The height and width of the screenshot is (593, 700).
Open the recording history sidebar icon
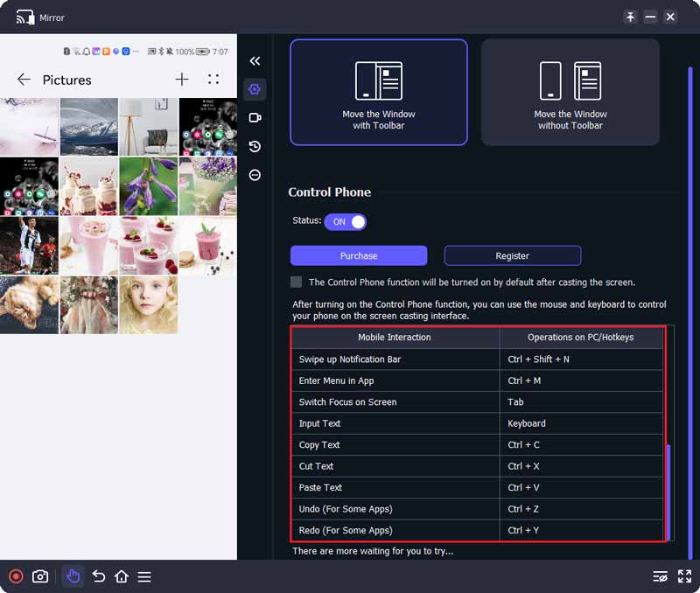coord(255,146)
